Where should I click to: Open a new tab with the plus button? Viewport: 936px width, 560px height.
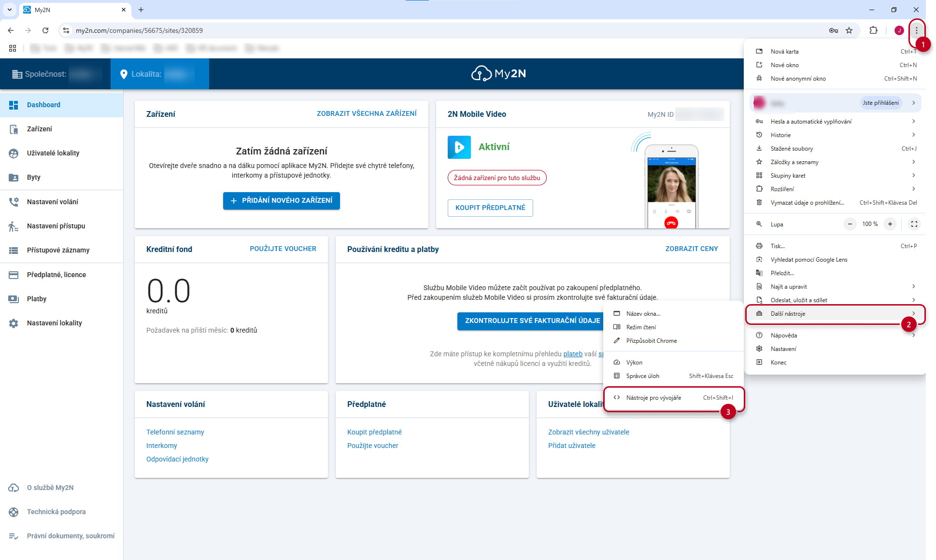pyautogui.click(x=141, y=10)
